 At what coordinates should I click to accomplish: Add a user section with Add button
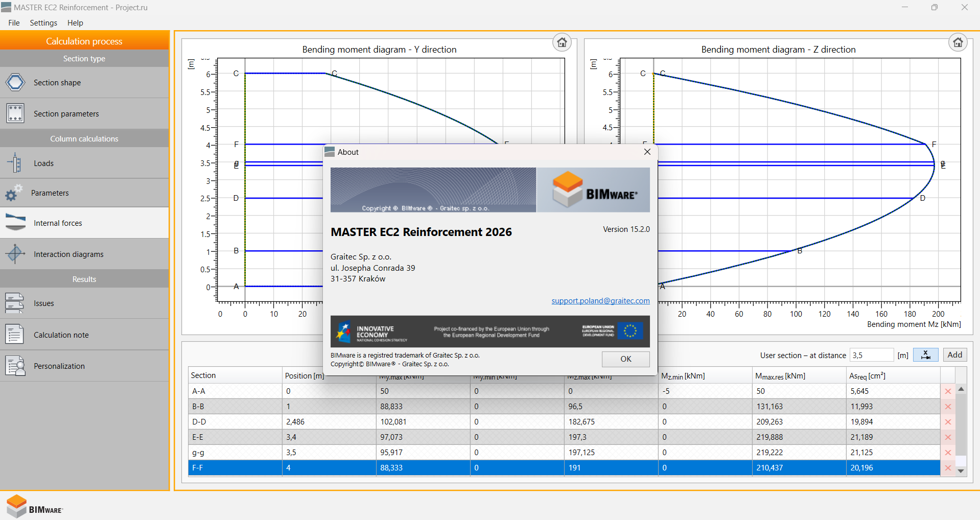[x=954, y=354]
